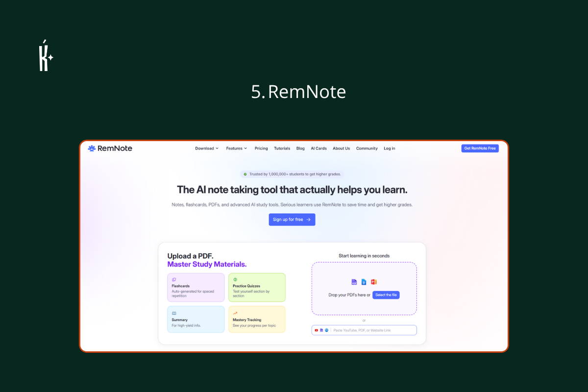Click 'Master Study Materials.' purple heading
Viewport: 588px width, 392px height.
[207, 265]
